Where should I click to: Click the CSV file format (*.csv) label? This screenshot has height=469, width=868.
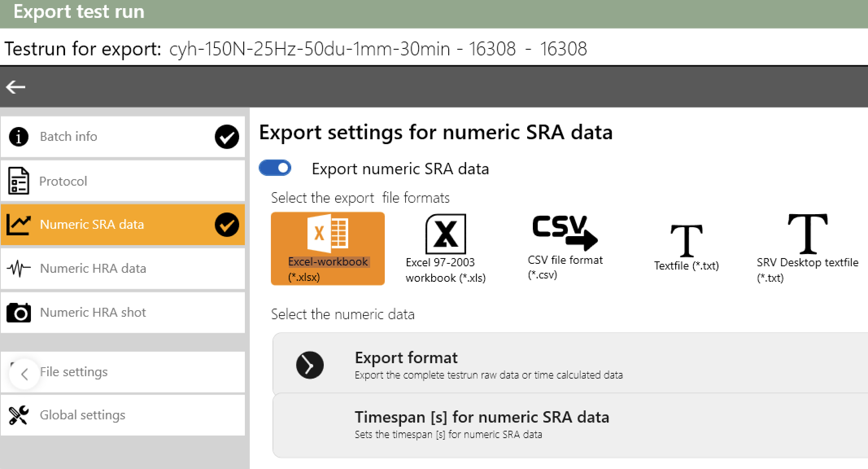[x=565, y=267]
